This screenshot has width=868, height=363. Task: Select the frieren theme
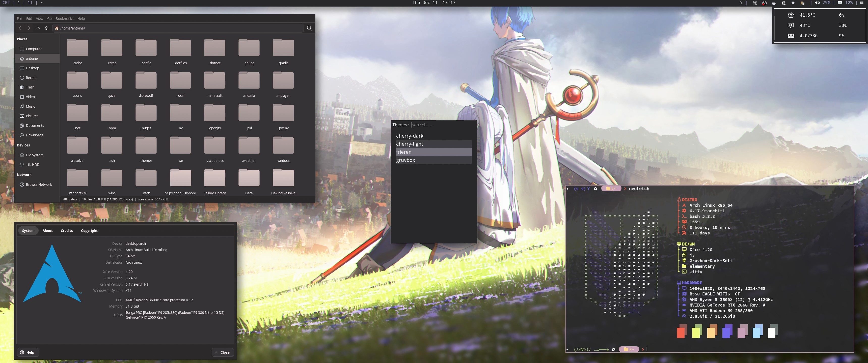click(x=434, y=152)
